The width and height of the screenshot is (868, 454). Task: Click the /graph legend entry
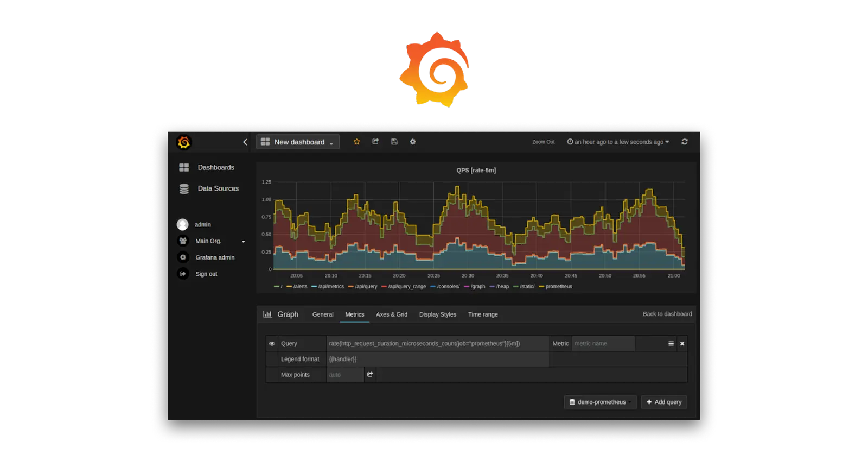475,287
